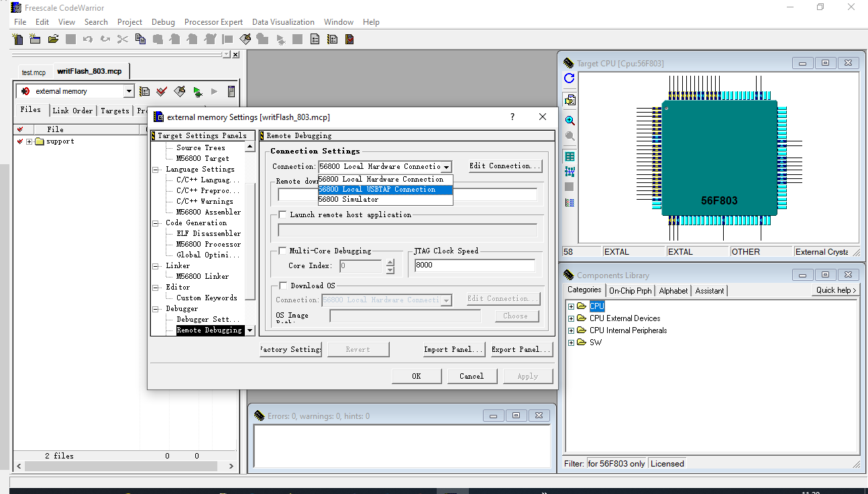Click the Cancel button
868x494 pixels.
pos(472,376)
